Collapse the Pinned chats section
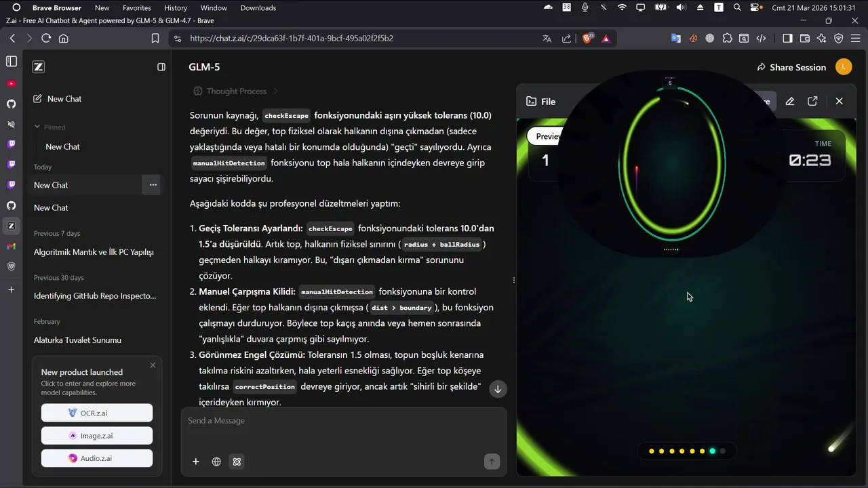 point(50,127)
